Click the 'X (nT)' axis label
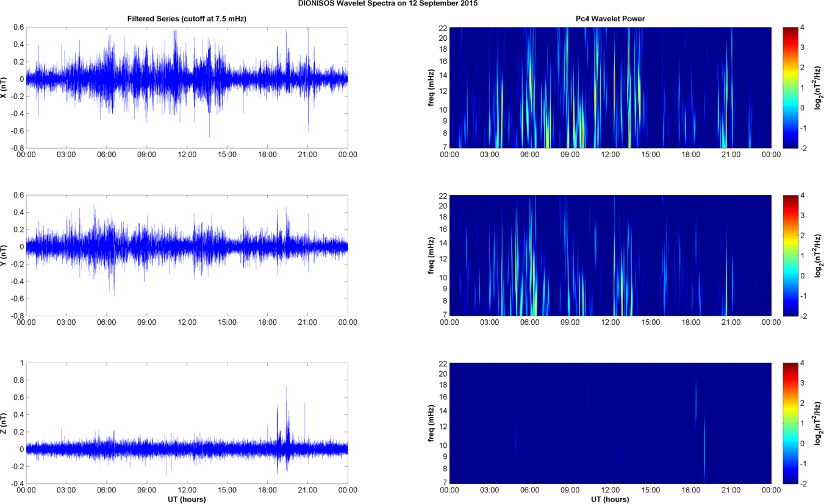824x504 pixels. tap(5, 87)
